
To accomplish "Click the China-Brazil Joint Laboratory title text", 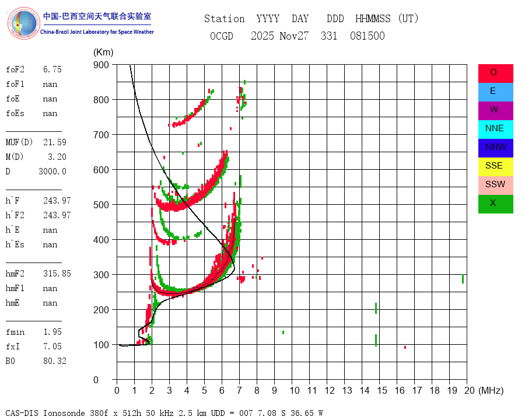I will [97, 32].
